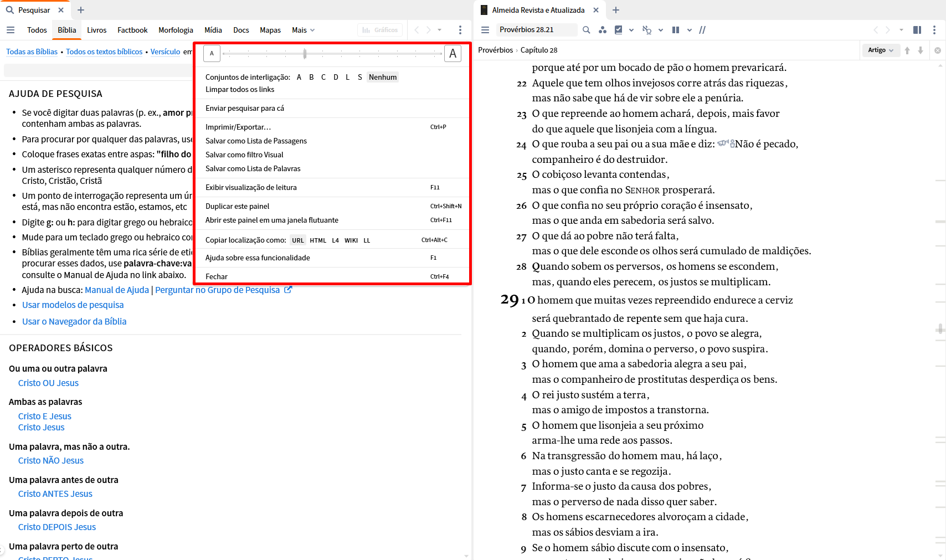Click Limpar todos os links
Image resolution: width=946 pixels, height=560 pixels.
(x=240, y=89)
